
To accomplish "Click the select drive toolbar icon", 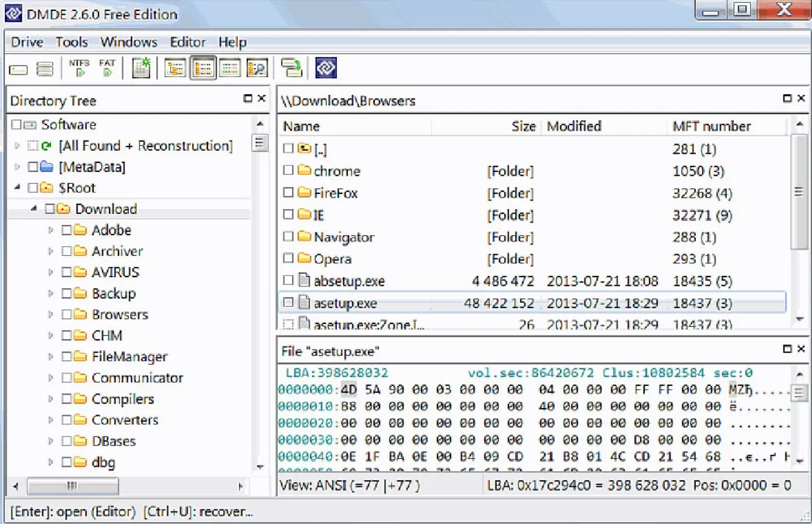I will click(18, 69).
